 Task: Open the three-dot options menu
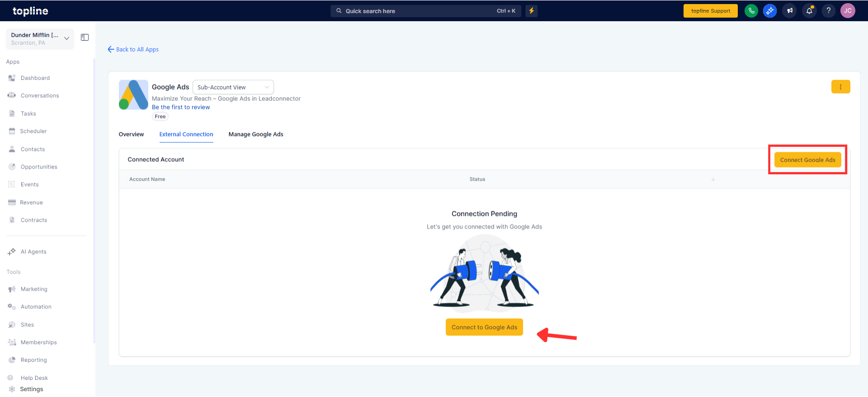[841, 87]
